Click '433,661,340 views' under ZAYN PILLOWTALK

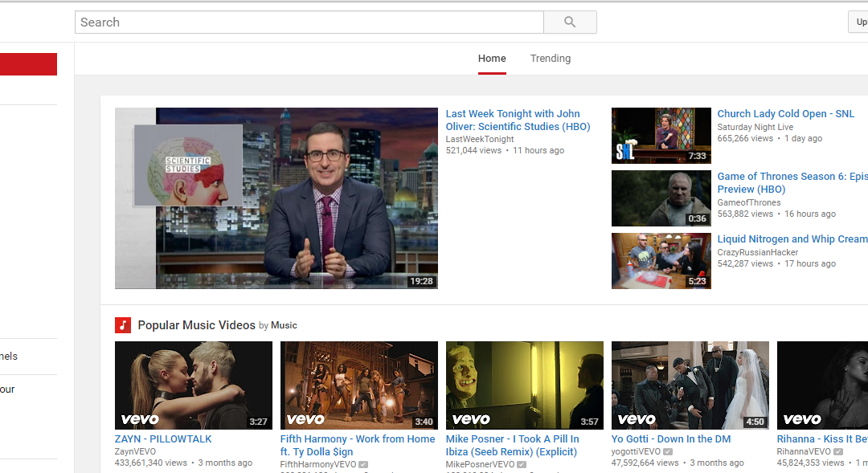point(150,463)
